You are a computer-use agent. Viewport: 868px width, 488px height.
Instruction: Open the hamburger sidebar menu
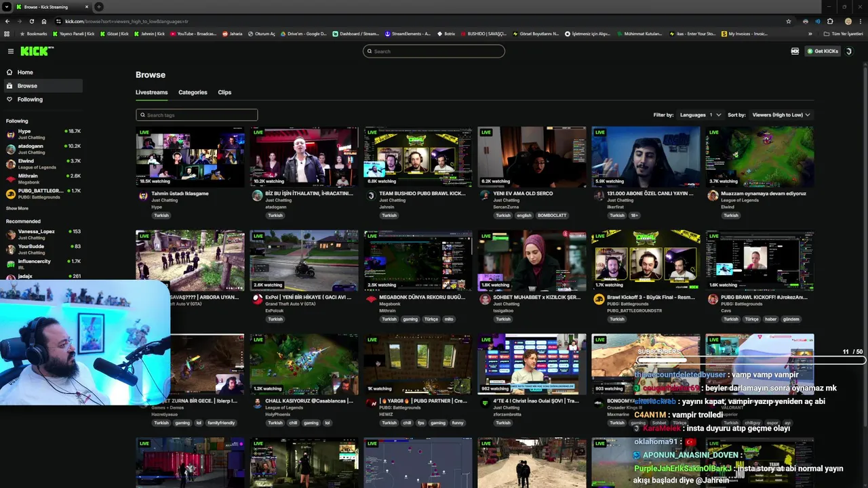point(11,52)
